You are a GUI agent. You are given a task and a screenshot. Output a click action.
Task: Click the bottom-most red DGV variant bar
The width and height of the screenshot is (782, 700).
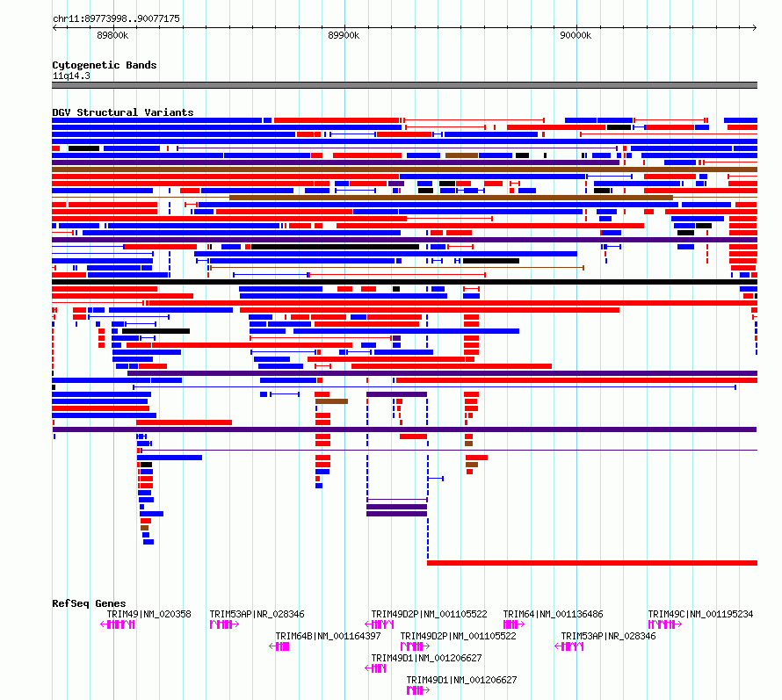click(x=592, y=563)
